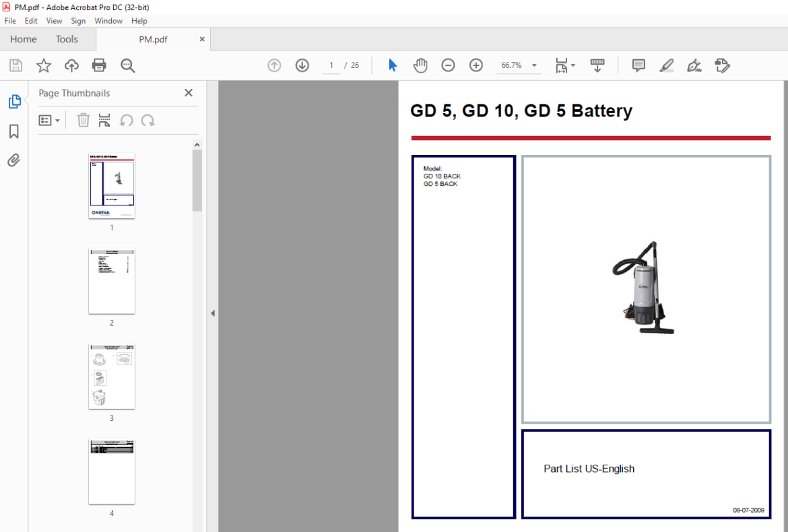
Task: Open the Window menu
Action: (108, 21)
